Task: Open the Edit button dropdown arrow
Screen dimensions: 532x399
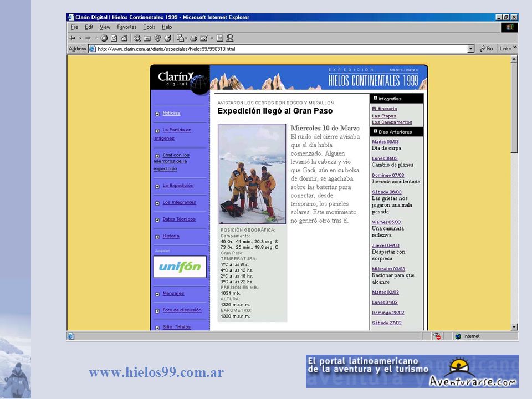Action: coord(212,38)
